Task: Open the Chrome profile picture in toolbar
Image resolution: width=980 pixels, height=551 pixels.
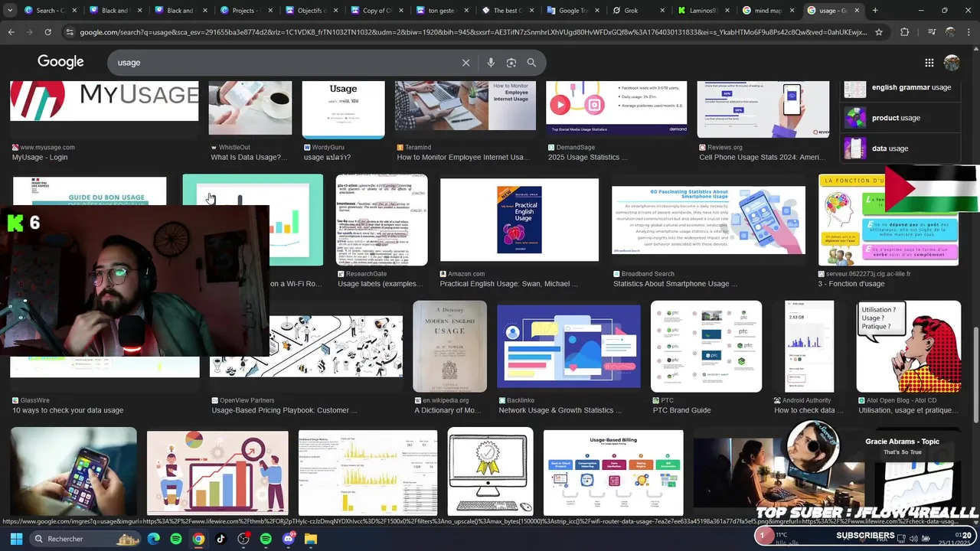Action: pyautogui.click(x=949, y=32)
